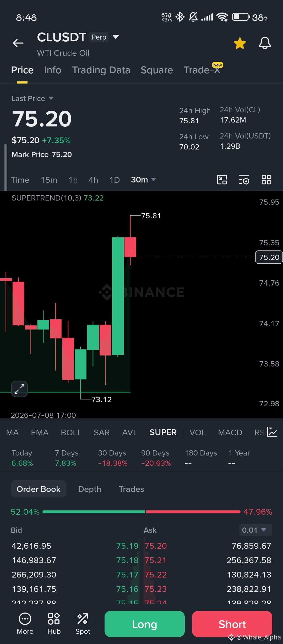The image size is (283, 644).
Task: Open CLUSDT pair selector dropdown arrow
Action: click(116, 37)
